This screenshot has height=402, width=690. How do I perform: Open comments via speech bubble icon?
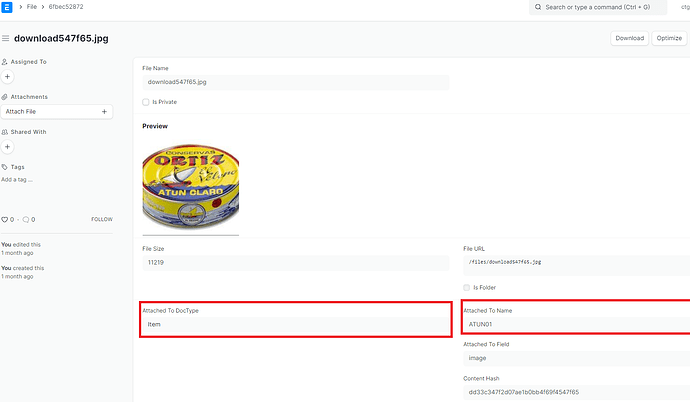click(x=26, y=219)
